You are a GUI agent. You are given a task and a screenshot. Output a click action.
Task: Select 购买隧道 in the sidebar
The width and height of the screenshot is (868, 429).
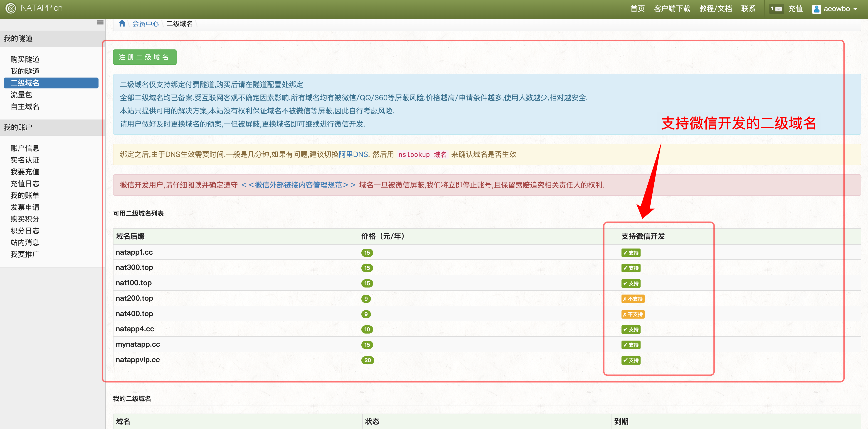tap(25, 59)
